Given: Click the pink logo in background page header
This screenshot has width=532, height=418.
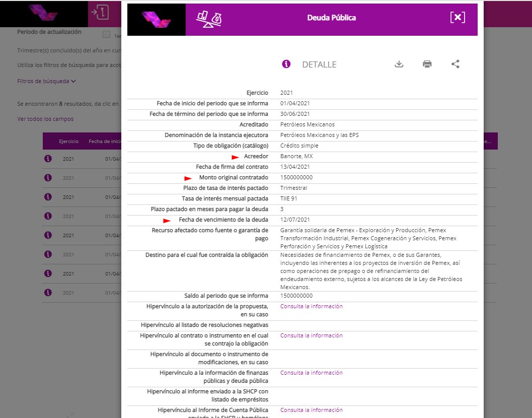Looking at the screenshot, I should coord(43,13).
